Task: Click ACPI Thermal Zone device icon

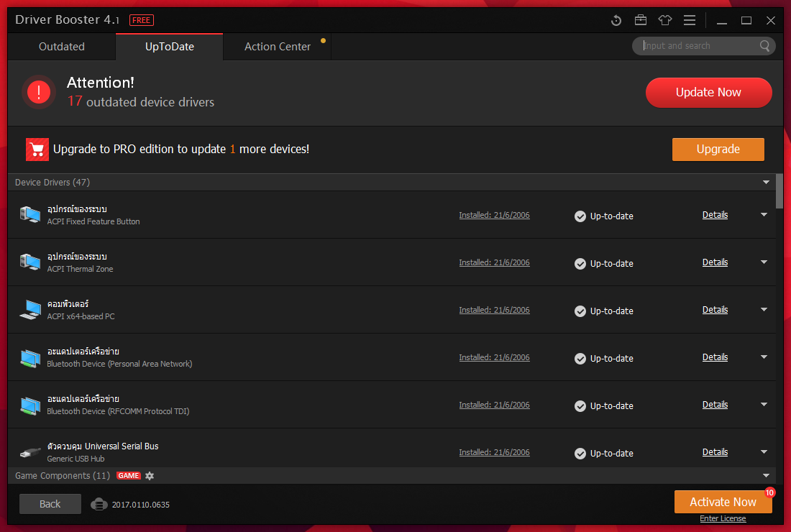Action: pos(30,262)
